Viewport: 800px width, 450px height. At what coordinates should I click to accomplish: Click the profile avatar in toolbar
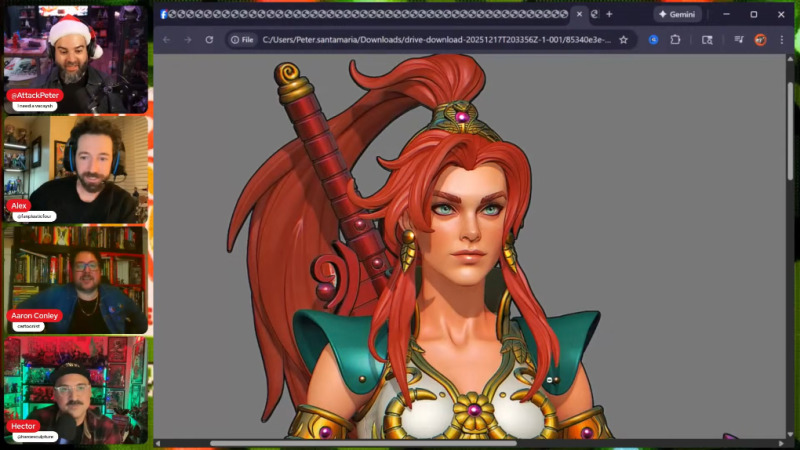point(760,40)
